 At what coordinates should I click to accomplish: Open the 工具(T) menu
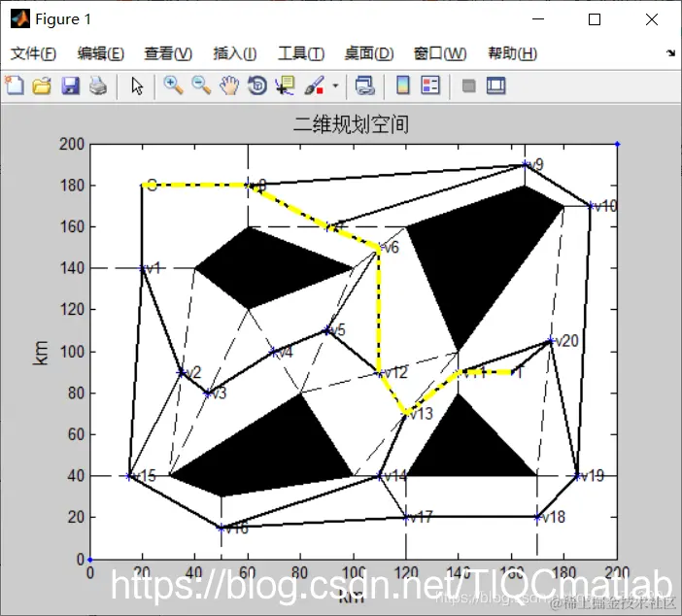click(x=301, y=53)
